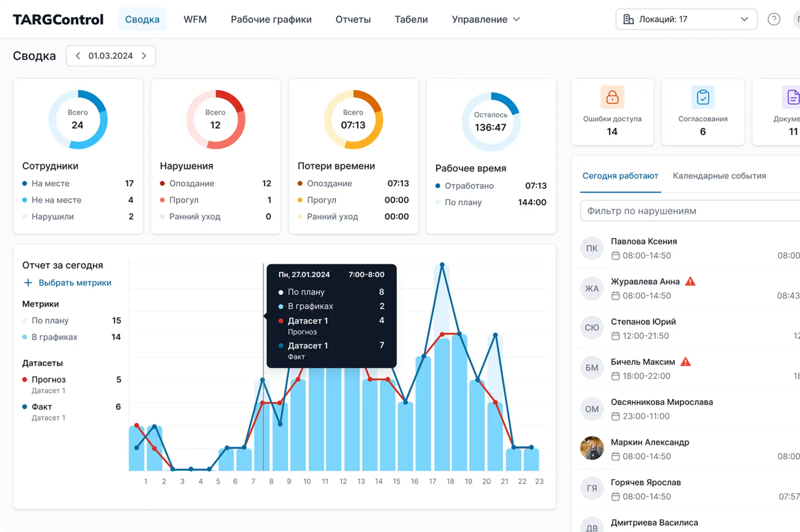Open the Локаций: 17 dropdown
Image resolution: width=800 pixels, height=532 pixels.
pos(686,19)
